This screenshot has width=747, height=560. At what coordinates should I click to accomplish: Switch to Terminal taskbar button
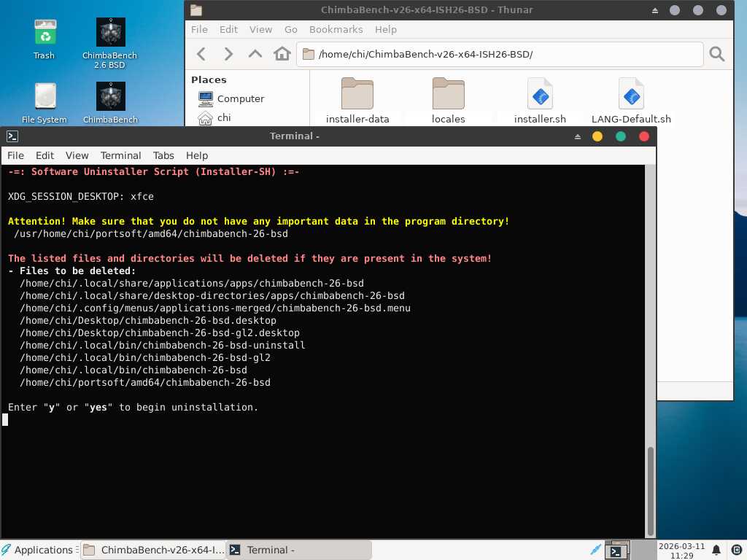pos(299,550)
